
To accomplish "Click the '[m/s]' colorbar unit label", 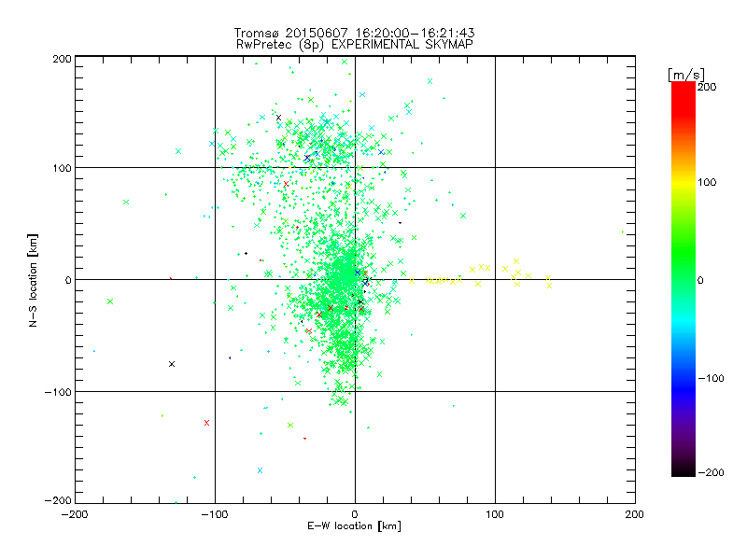I will [686, 75].
